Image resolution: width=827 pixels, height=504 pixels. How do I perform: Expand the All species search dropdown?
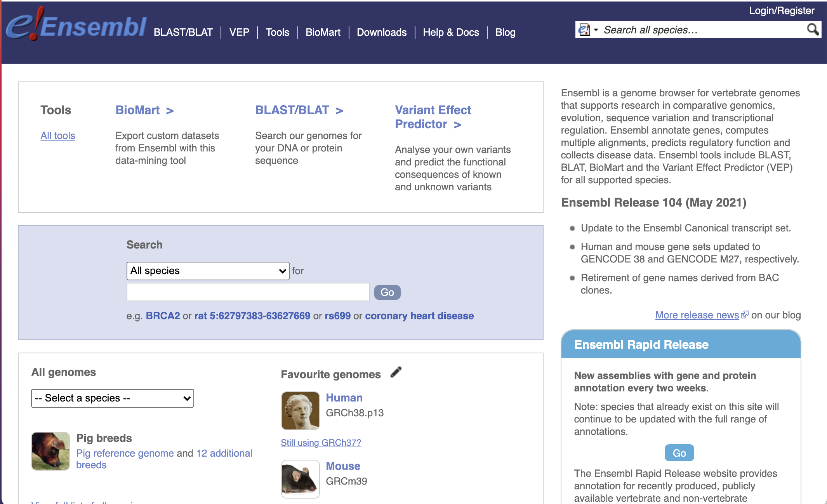(x=208, y=270)
